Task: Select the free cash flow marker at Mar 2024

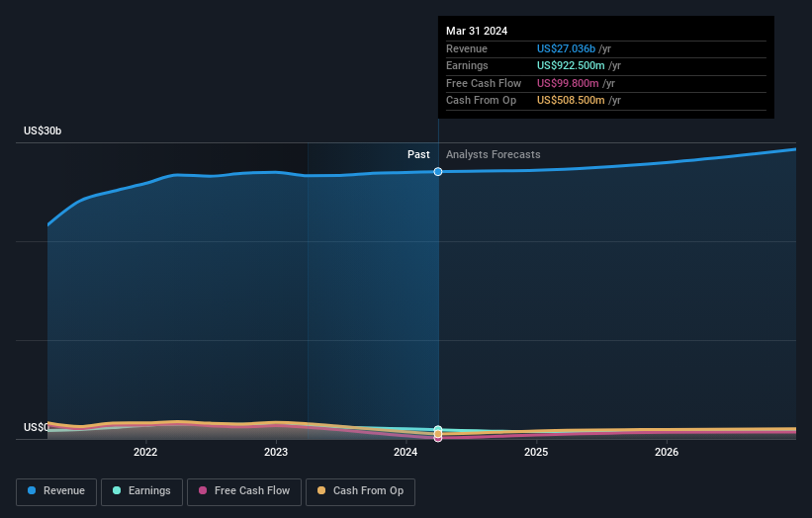Action: pyautogui.click(x=438, y=438)
